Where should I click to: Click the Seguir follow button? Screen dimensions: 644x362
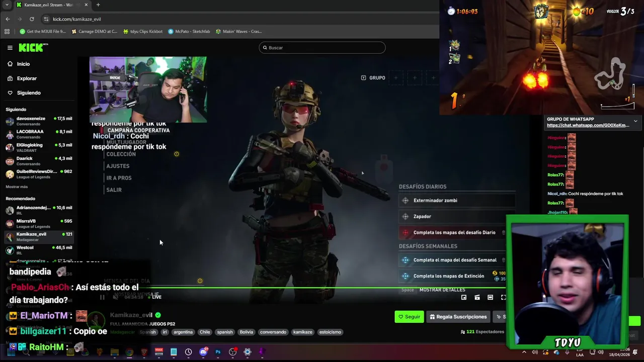pos(409,317)
